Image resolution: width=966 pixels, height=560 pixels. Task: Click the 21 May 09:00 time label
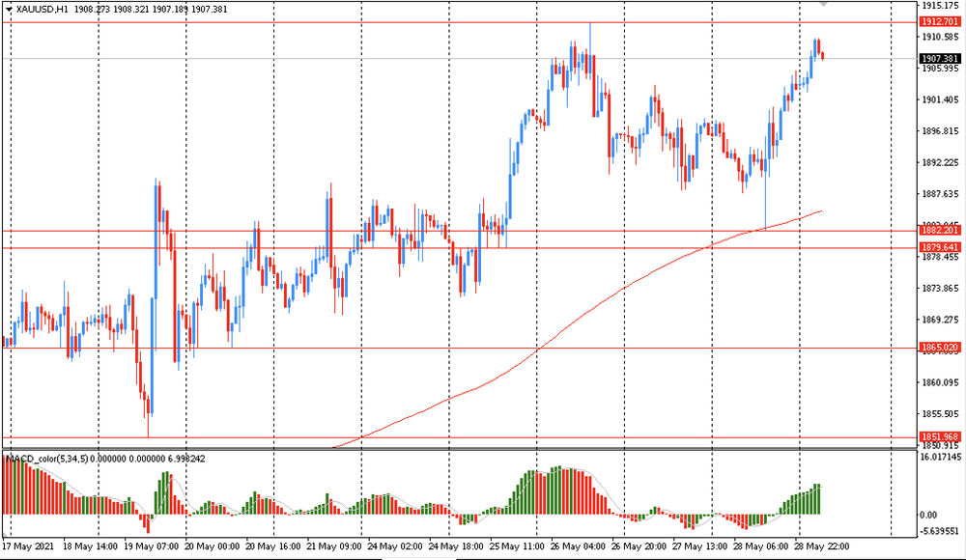(x=334, y=546)
